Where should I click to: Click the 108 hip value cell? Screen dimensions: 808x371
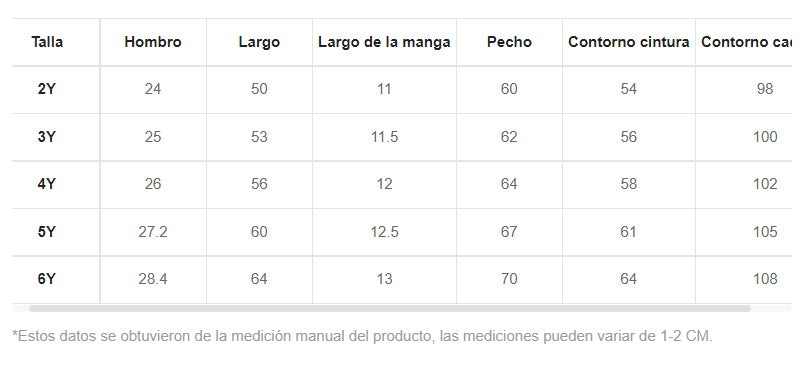point(765,279)
